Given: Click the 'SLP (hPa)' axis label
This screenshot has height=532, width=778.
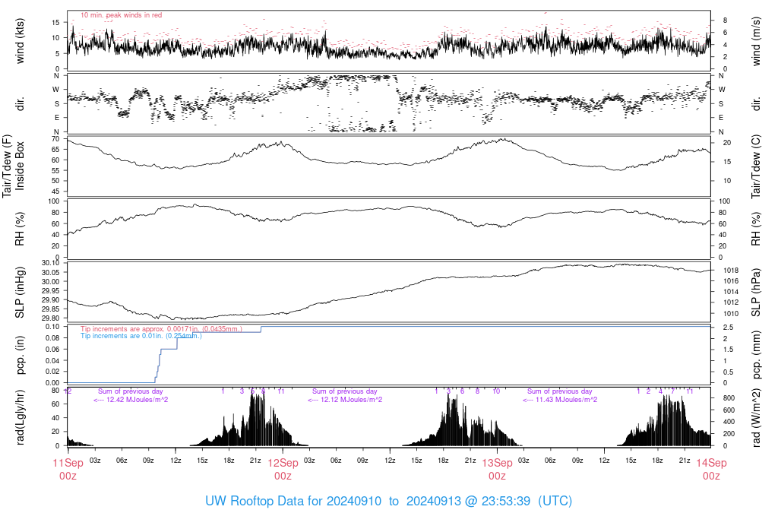Looking at the screenshot, I should 756,293.
